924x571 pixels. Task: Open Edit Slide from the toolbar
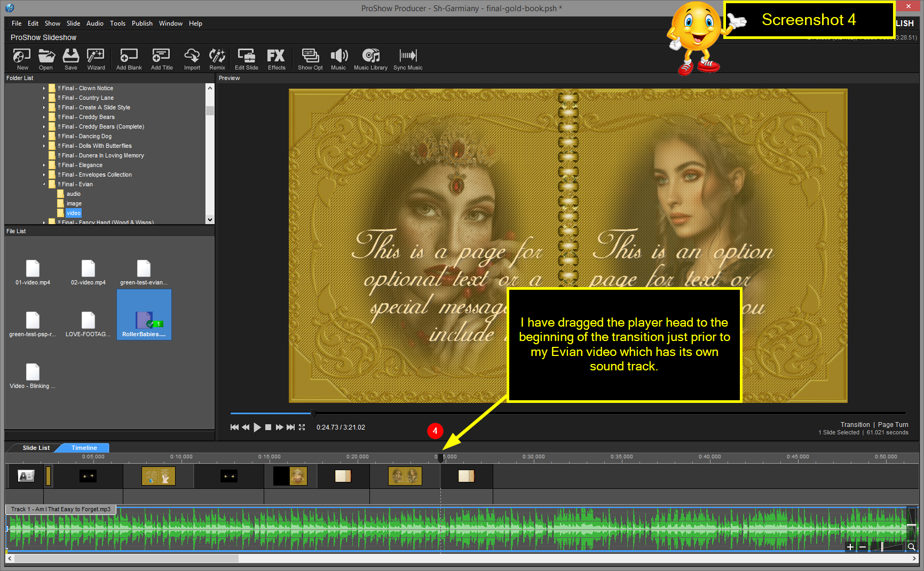coord(246,59)
